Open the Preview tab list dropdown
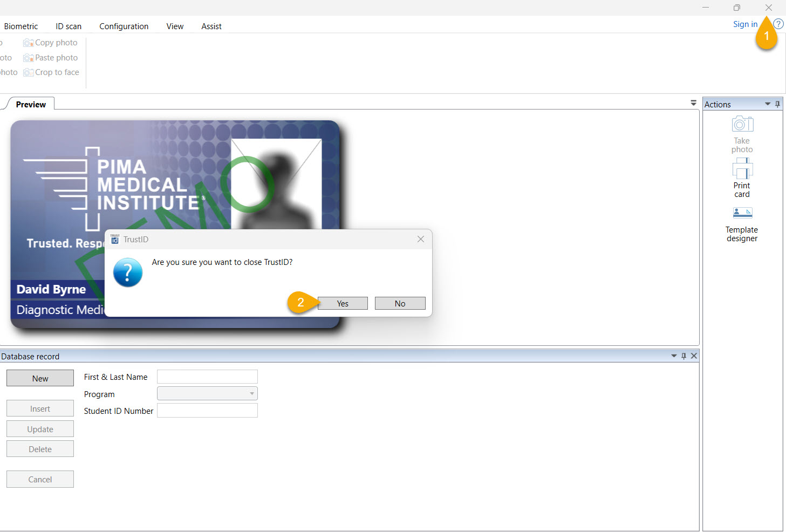 (x=693, y=103)
